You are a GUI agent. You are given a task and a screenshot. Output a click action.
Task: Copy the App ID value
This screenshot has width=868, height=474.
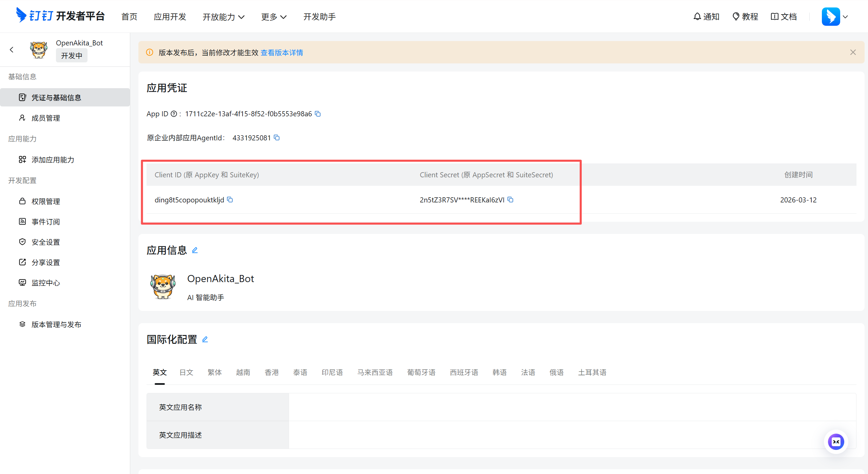318,114
